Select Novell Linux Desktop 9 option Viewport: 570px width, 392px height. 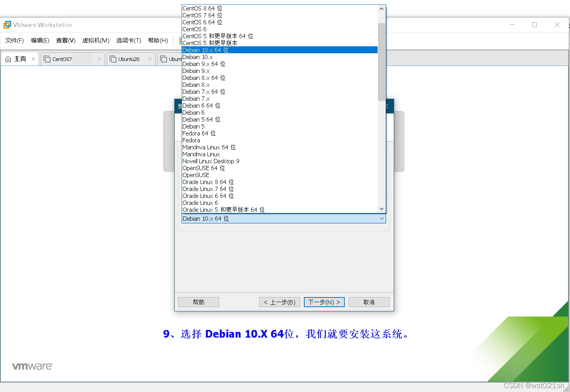(280, 161)
